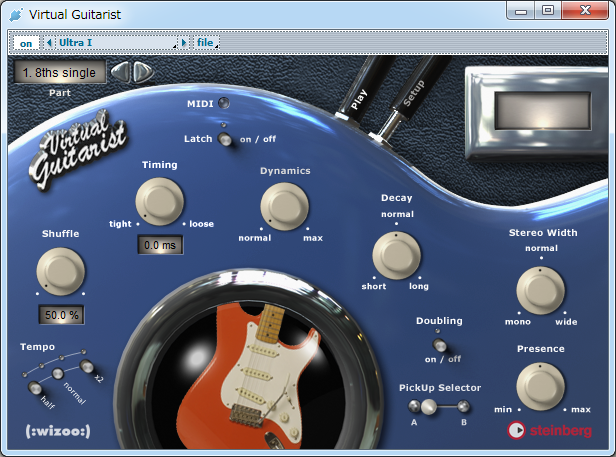Click the 50.0 % shuffle value field

(x=61, y=315)
